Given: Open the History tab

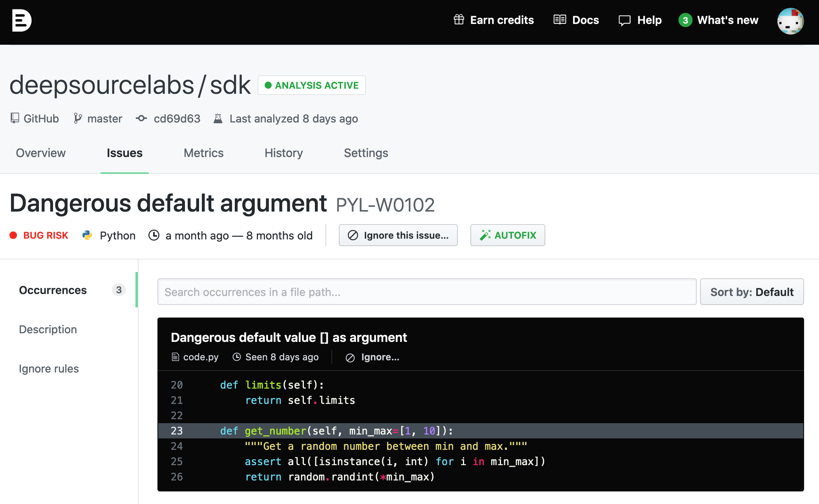Looking at the screenshot, I should point(283,153).
